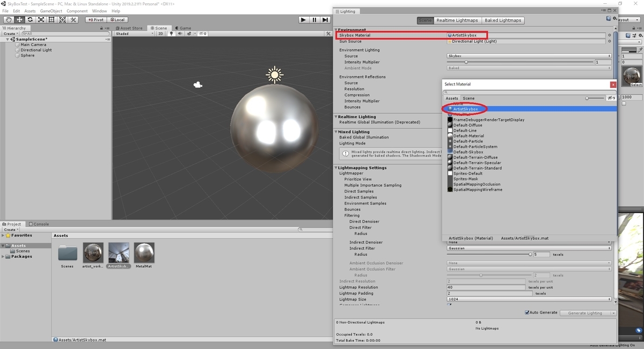Toggle scene effects image icon
This screenshot has height=349, width=644.
(x=188, y=34)
